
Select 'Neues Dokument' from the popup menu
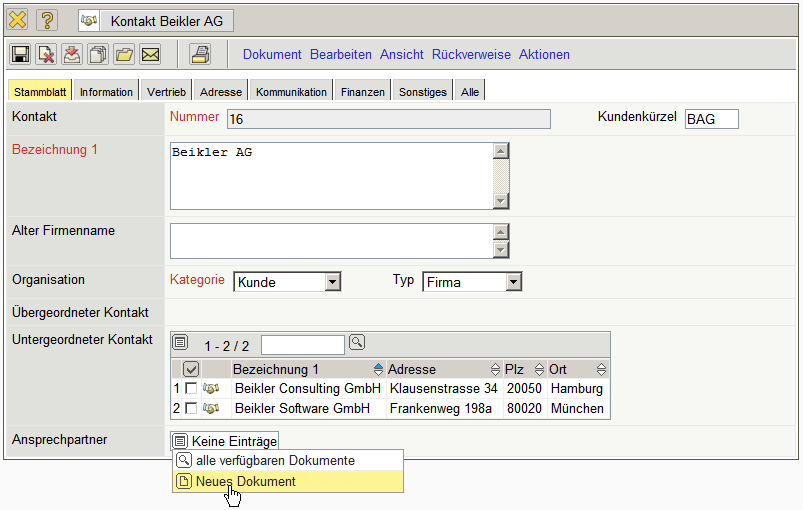pyautogui.click(x=246, y=481)
